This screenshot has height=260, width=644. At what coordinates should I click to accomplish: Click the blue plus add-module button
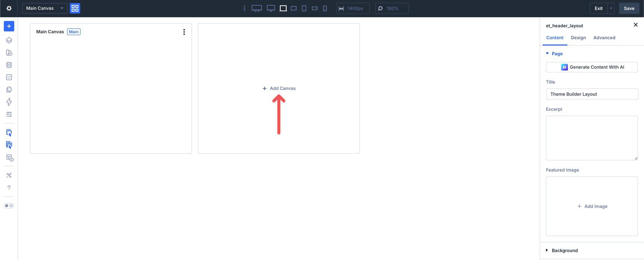9,26
